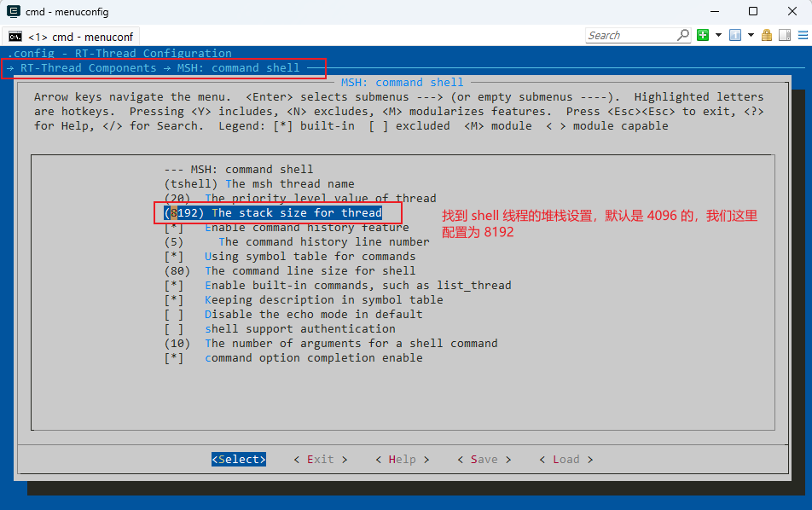
Task: Open the dropdown beside the console number icon
Action: pyautogui.click(x=751, y=35)
